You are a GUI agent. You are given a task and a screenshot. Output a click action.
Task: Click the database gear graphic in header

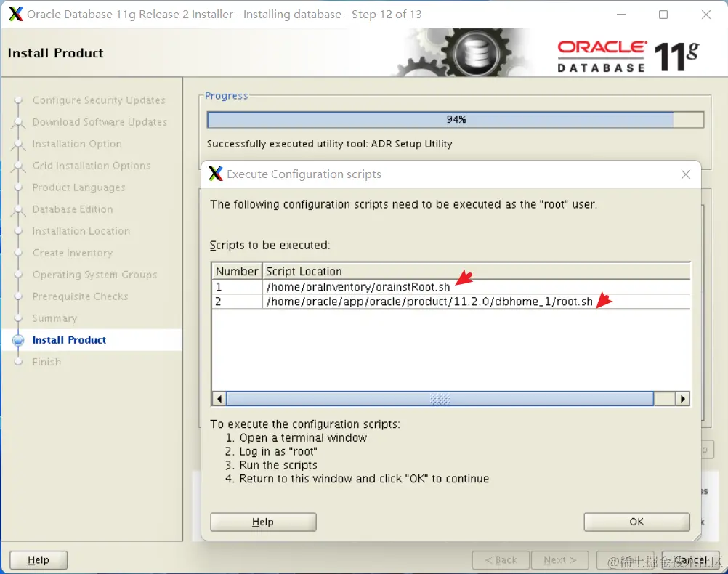pyautogui.click(x=464, y=52)
